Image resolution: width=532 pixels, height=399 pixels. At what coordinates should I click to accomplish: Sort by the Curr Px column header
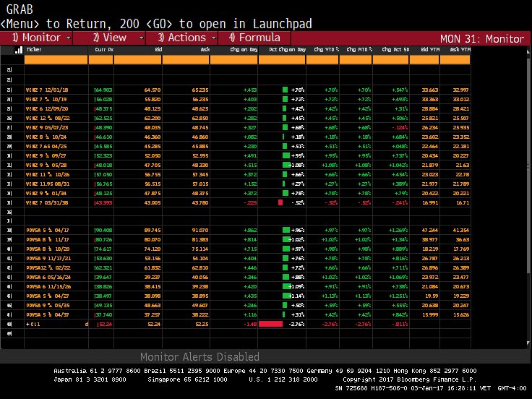pyautogui.click(x=104, y=50)
